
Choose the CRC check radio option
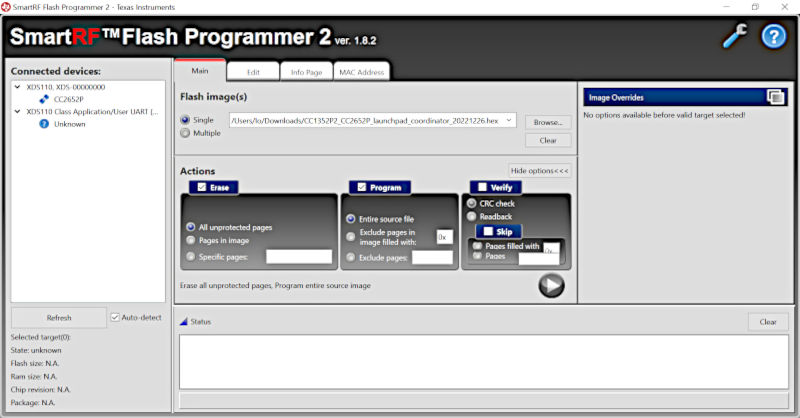[x=472, y=204]
